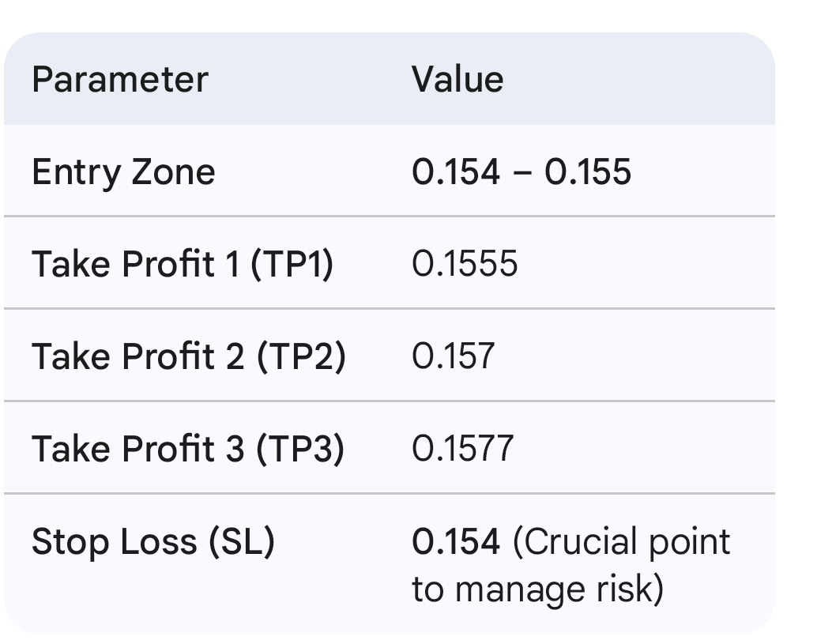Click the (TP1) abbreviation
The width and height of the screenshot is (817, 644).
pos(292,264)
